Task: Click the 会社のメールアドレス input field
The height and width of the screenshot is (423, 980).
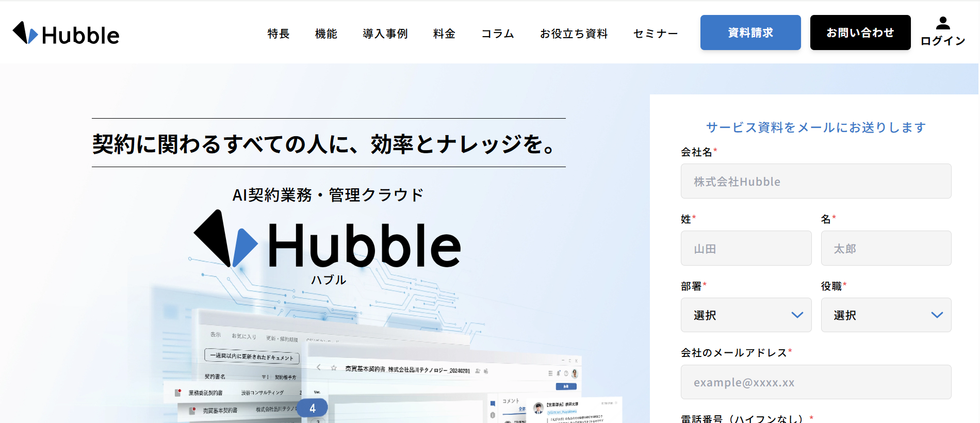Action: point(815,382)
